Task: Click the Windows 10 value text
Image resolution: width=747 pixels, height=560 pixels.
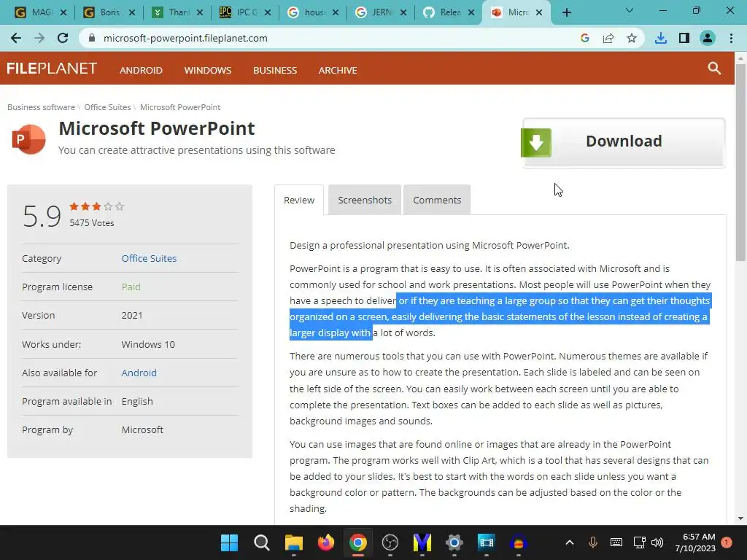Action: coord(148,344)
